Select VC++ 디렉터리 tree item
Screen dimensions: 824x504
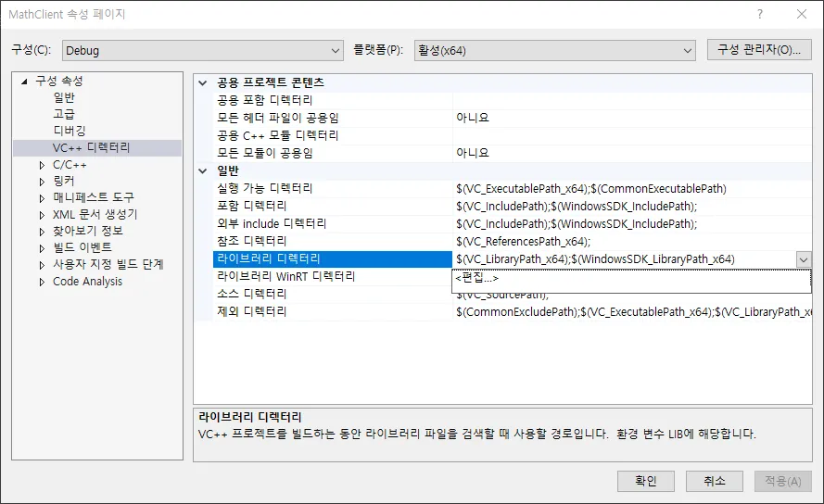[91, 147]
